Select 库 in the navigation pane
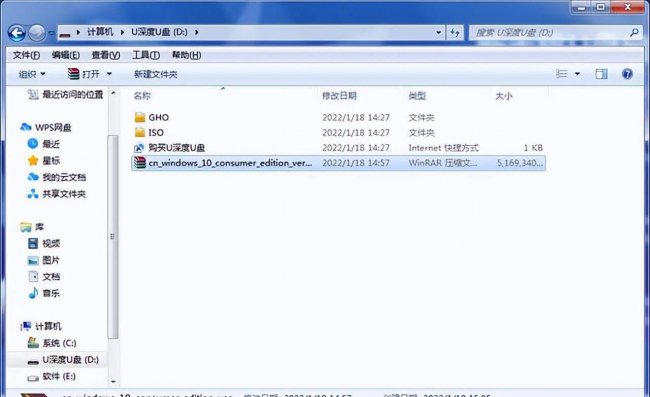This screenshot has height=397, width=650. coord(32,227)
